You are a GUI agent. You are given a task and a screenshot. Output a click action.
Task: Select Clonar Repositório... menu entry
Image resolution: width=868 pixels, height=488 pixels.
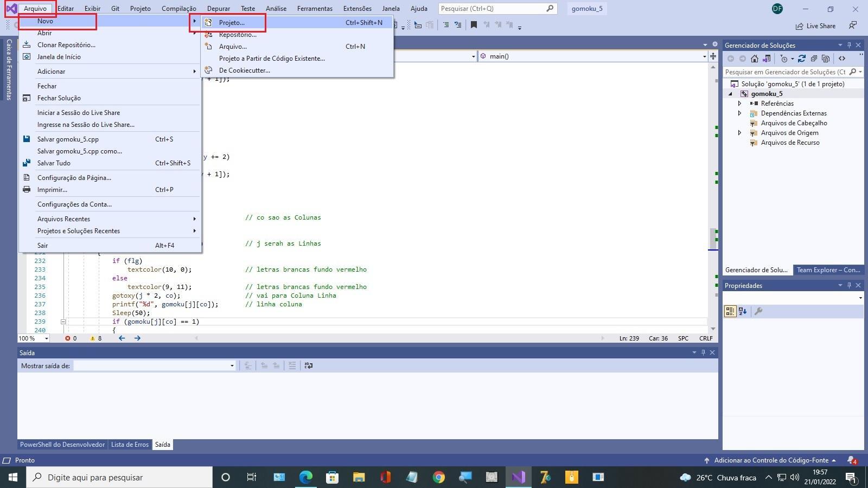tap(110, 45)
